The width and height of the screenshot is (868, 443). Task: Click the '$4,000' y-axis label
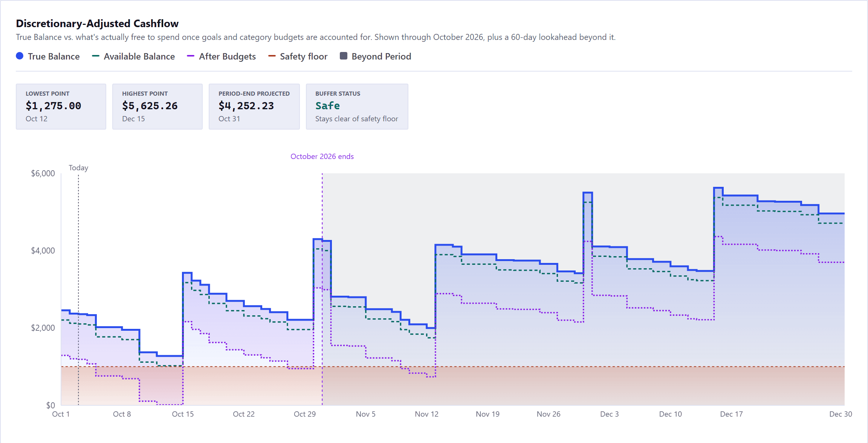tap(43, 251)
